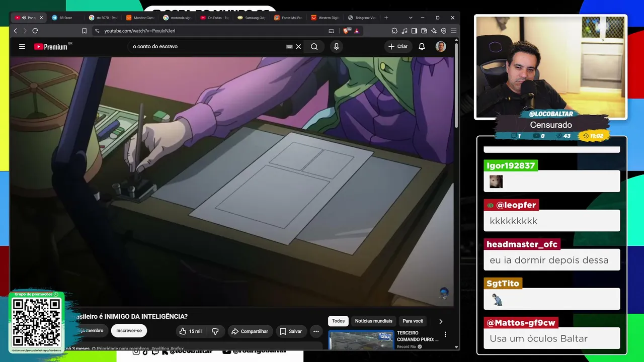Screen dimensions: 644x362
Task: Switch to the Western Digital tab
Action: pyautogui.click(x=326, y=18)
